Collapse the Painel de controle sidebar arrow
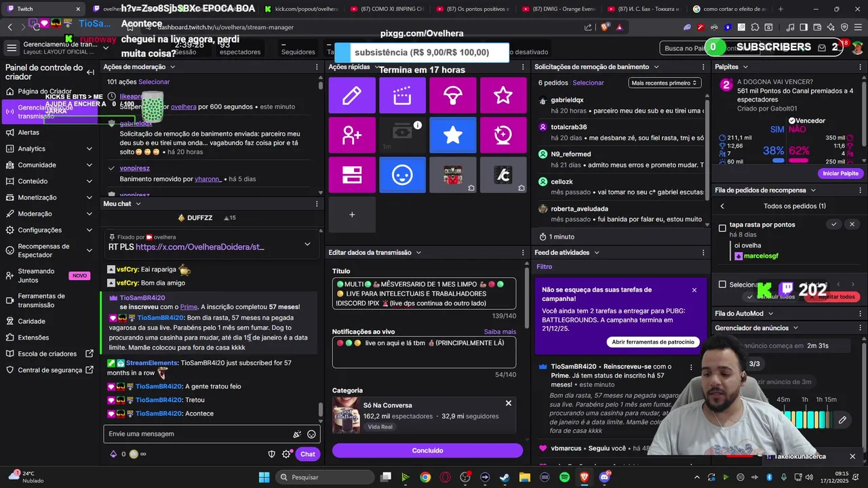868x488 pixels. pos(90,72)
